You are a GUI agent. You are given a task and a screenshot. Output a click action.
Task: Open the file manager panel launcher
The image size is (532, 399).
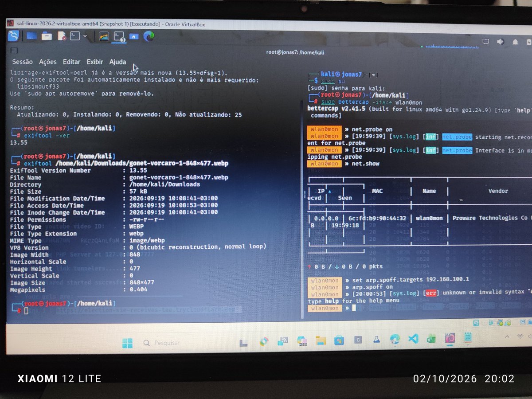pos(47,36)
